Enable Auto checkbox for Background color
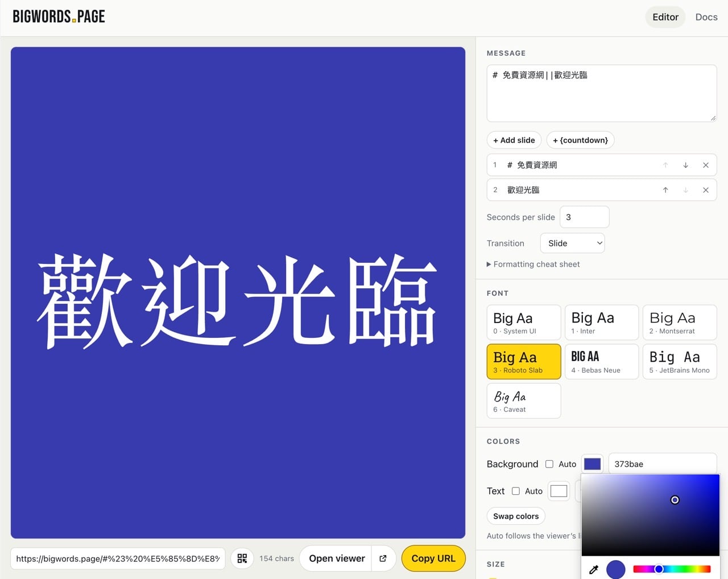This screenshot has width=728, height=579. 549,464
